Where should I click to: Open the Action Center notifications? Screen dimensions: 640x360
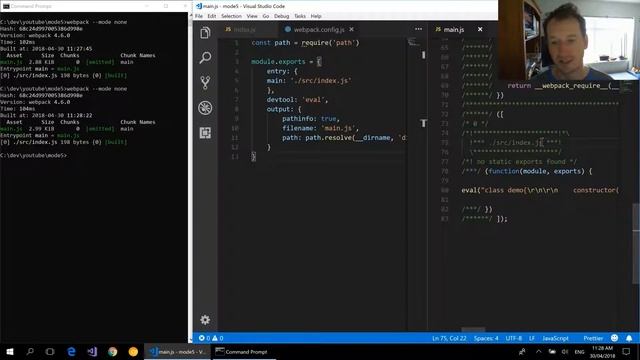626,351
